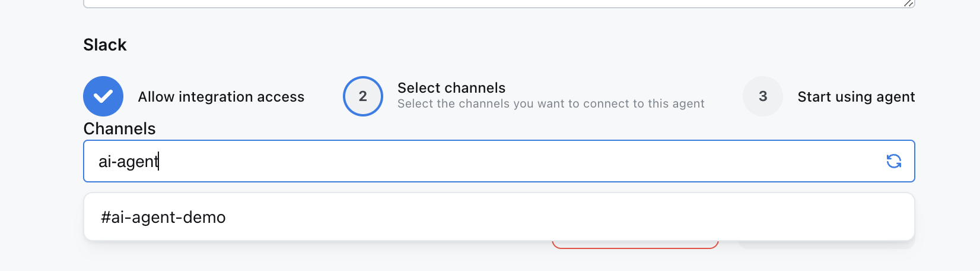980x271 pixels.
Task: Place the cursor in the typed ai-agent text
Action: (128, 162)
